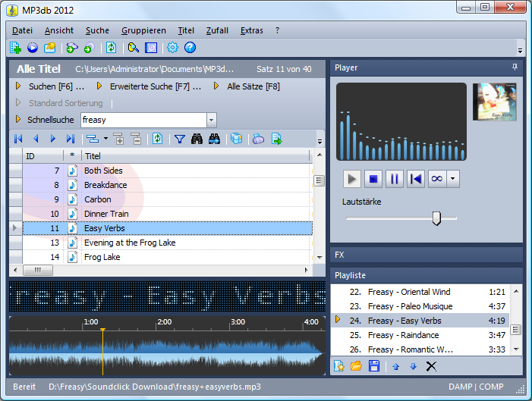Open the Datei menu
This screenshot has width=532, height=401.
[22, 30]
